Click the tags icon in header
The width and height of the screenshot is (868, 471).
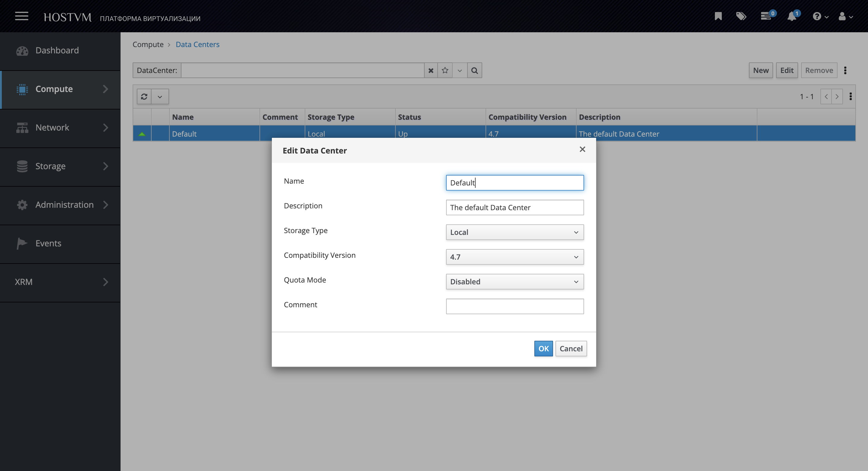pos(741,16)
